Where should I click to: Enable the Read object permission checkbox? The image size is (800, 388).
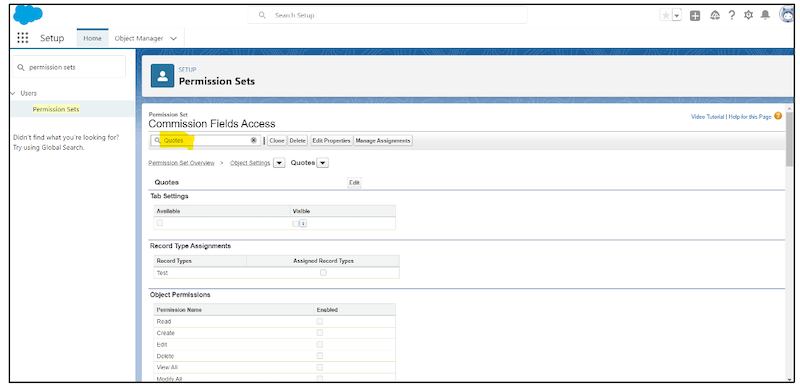(x=320, y=321)
